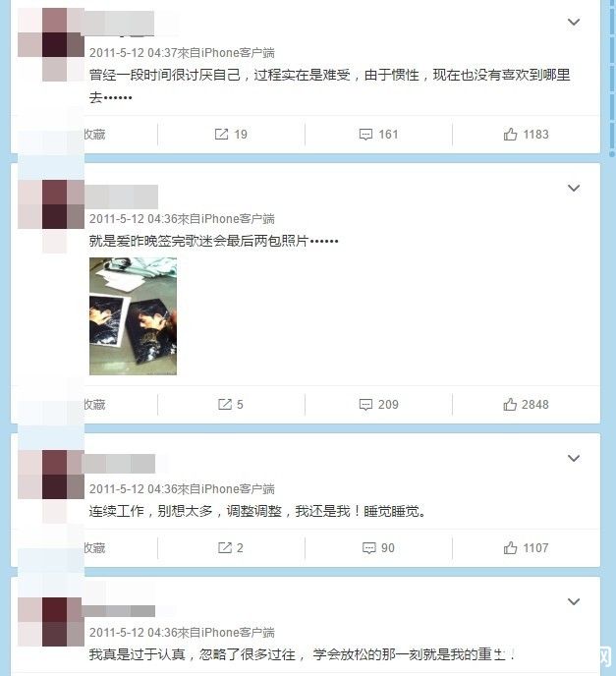Repost the photo post with 5 shares
This screenshot has height=676, width=616.
click(231, 405)
